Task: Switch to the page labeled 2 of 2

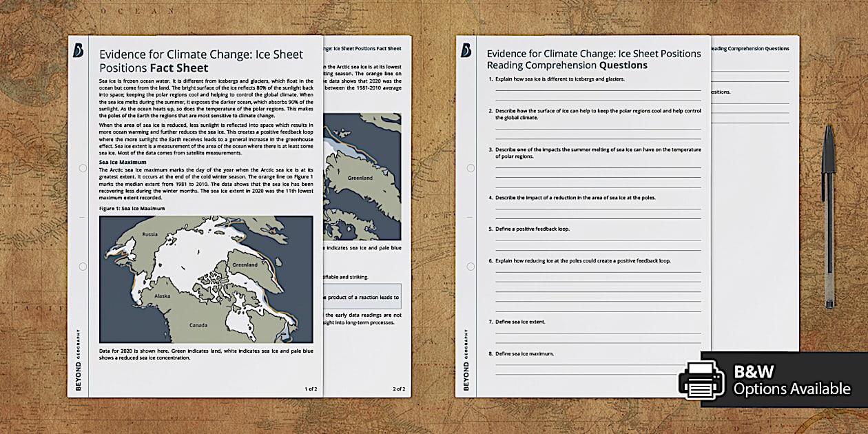Action: pos(399,388)
